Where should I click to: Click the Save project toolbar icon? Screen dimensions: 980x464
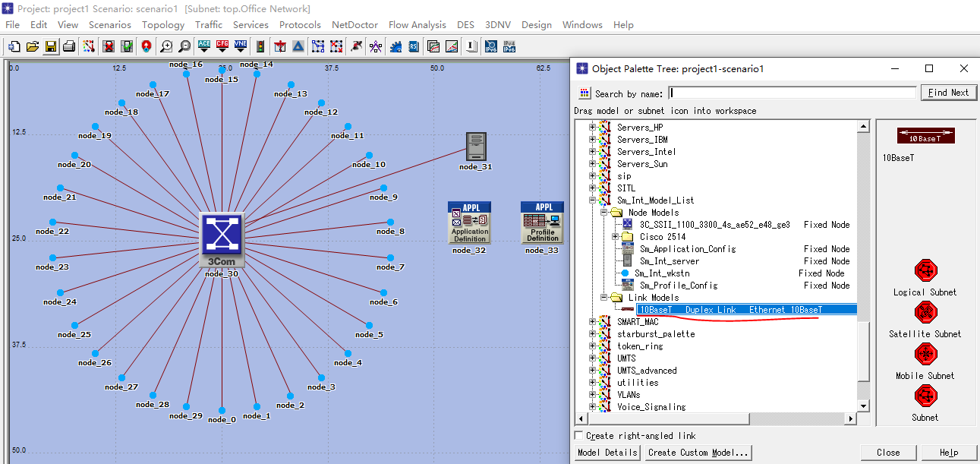click(51, 46)
